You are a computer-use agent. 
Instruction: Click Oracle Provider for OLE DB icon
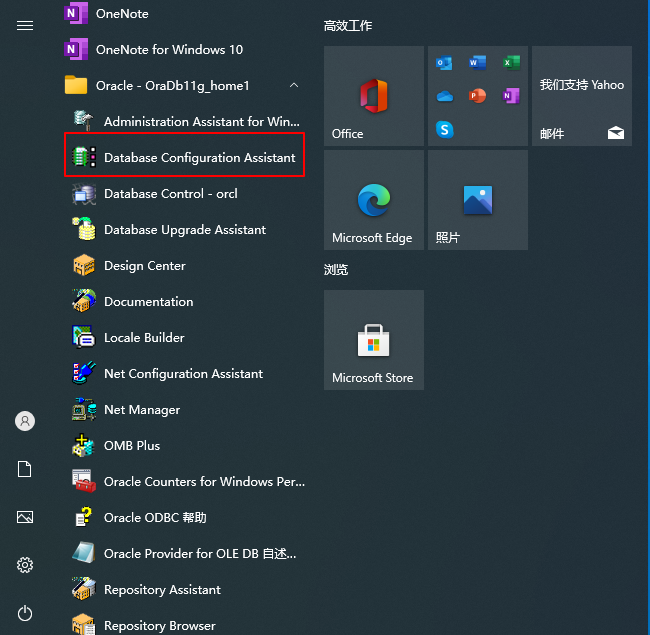pos(84,553)
